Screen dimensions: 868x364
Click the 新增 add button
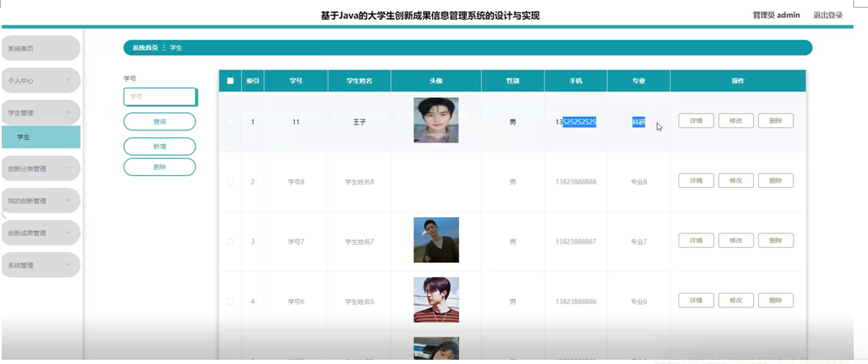pyautogui.click(x=160, y=146)
